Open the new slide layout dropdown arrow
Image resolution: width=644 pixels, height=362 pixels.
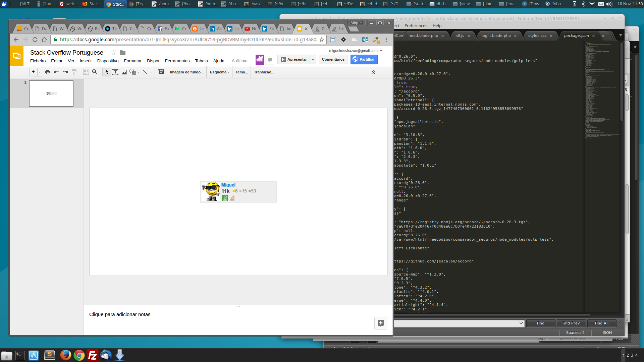40,72
